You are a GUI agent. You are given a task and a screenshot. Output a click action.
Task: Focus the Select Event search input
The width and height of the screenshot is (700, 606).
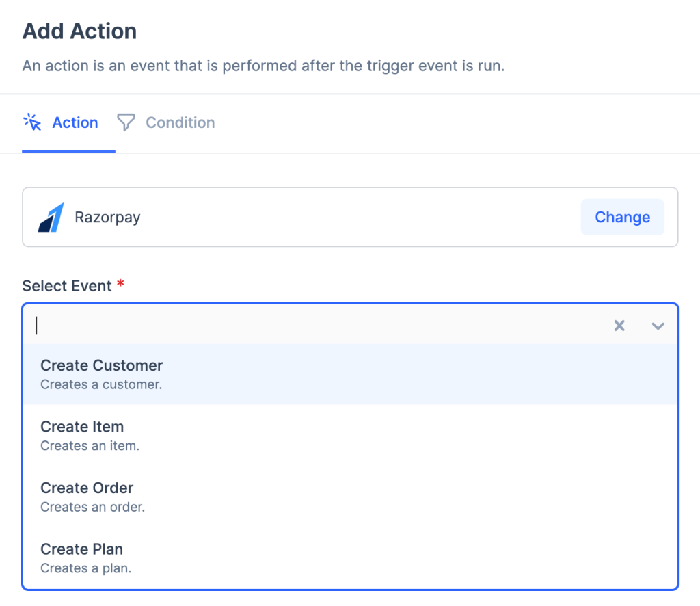(x=314, y=326)
